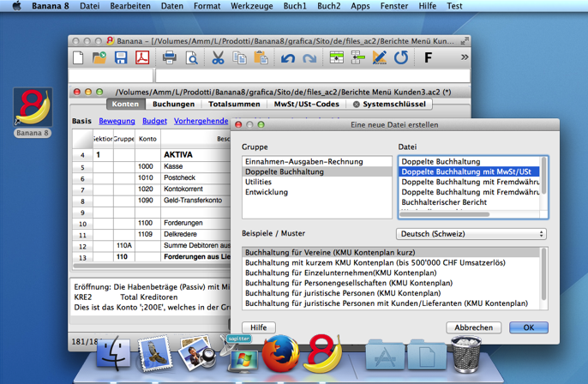The height and width of the screenshot is (384, 588).
Task: Select Buchhaltung für Einzelunternehmen template
Action: click(x=392, y=273)
